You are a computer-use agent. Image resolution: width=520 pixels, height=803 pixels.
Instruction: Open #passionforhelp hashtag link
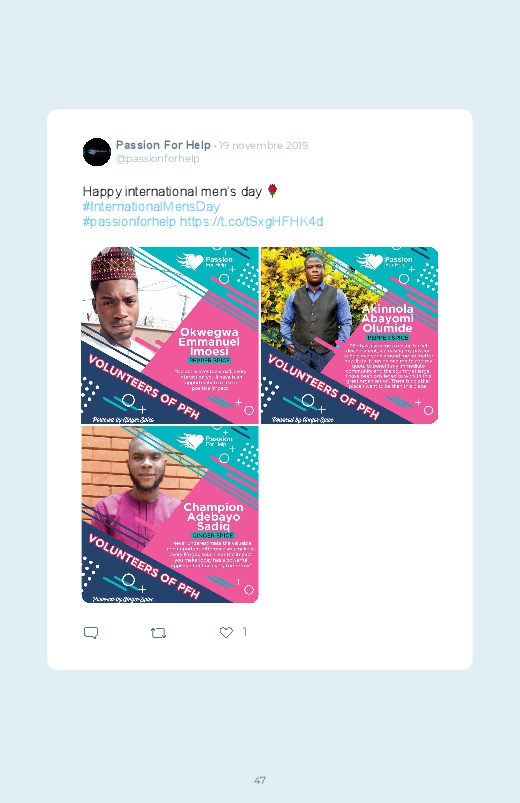pos(129,222)
